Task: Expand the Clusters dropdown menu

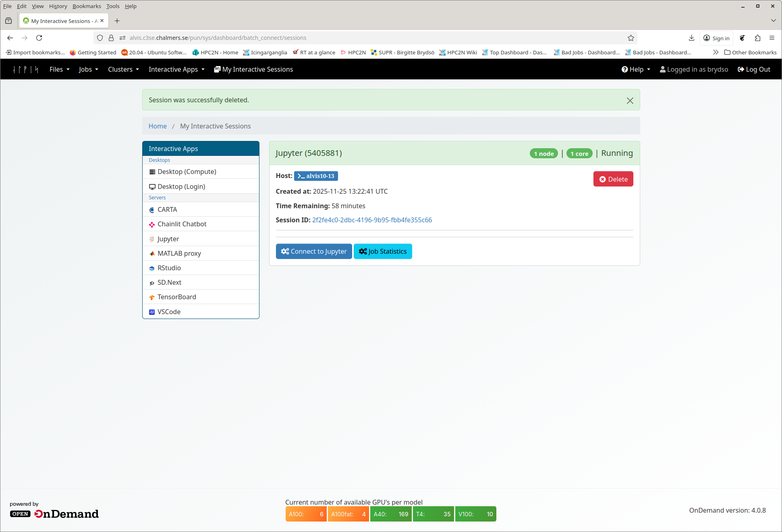Action: (x=123, y=69)
